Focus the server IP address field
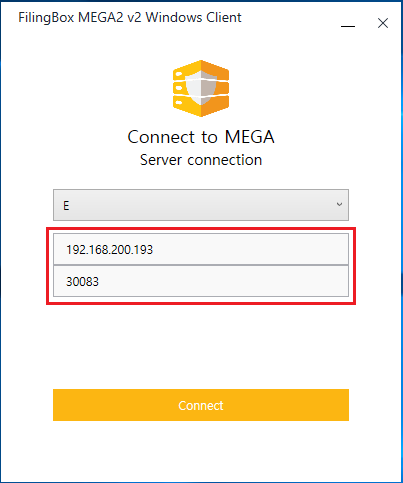403x483 pixels. (x=201, y=249)
